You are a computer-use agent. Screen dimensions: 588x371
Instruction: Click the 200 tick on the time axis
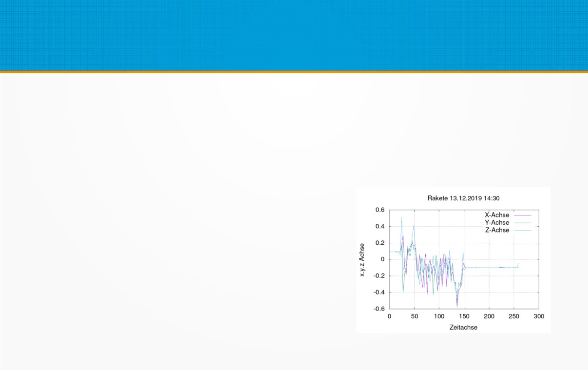489,316
